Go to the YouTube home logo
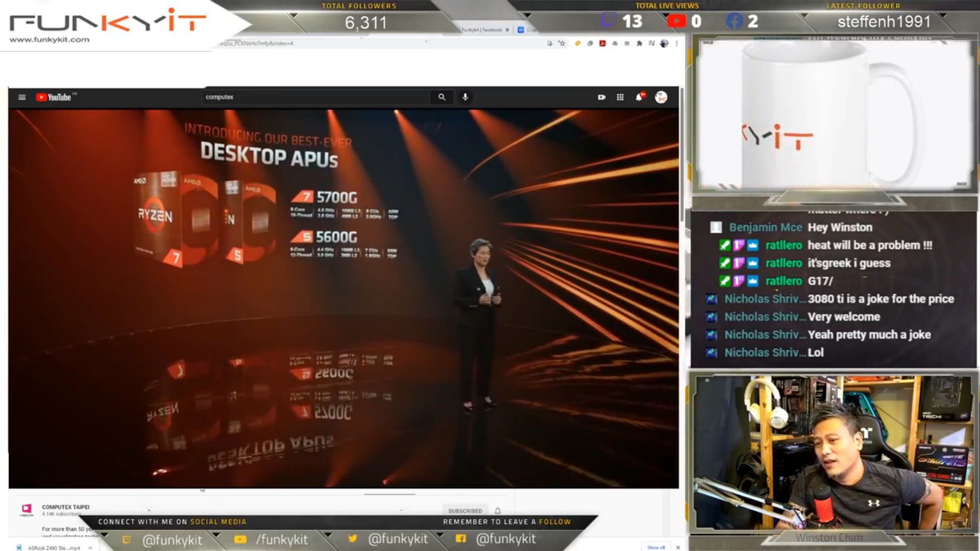The height and width of the screenshot is (551, 980). (54, 97)
